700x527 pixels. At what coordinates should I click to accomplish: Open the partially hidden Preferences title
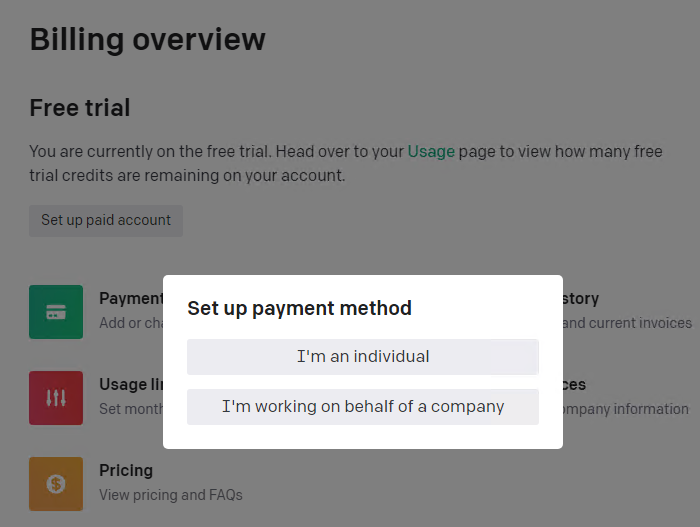pyautogui.click(x=574, y=384)
